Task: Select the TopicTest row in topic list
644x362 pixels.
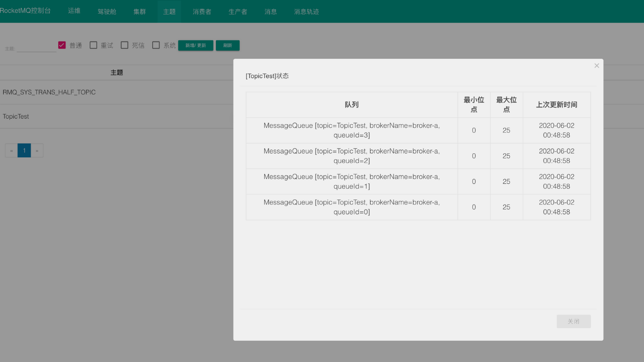Action: tap(117, 116)
